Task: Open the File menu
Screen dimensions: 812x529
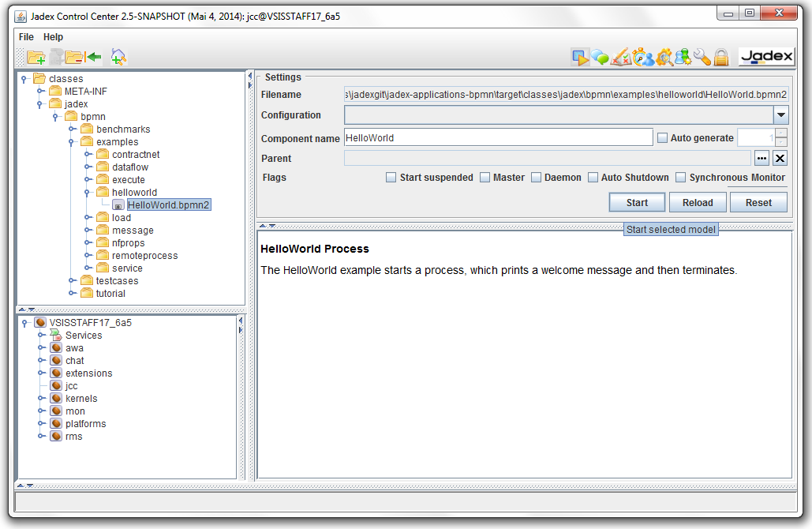Action: tap(26, 37)
